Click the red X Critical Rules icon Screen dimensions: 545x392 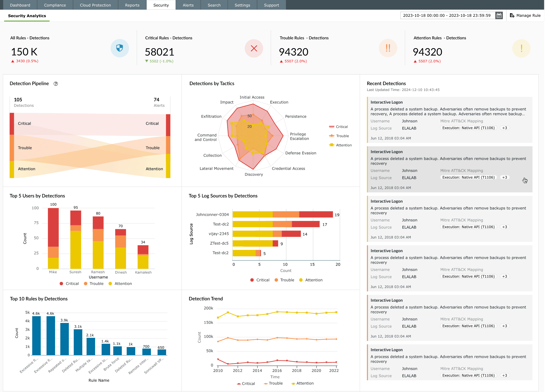254,48
